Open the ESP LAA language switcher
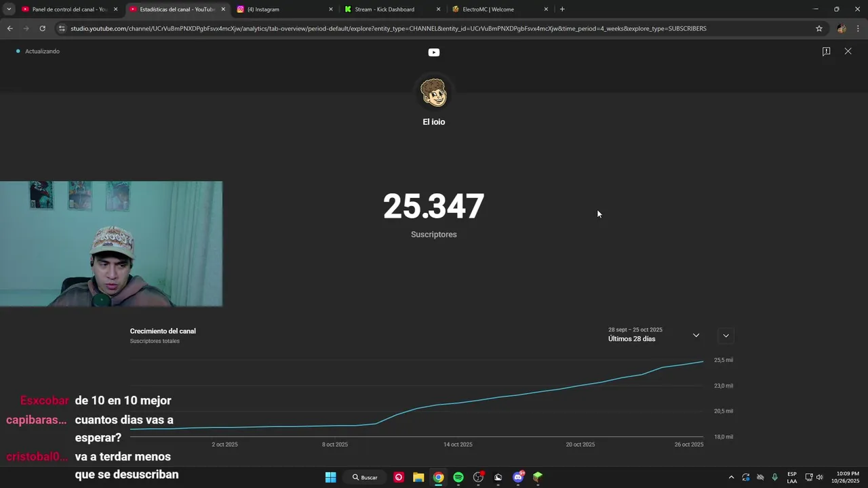The width and height of the screenshot is (868, 488). [792, 477]
